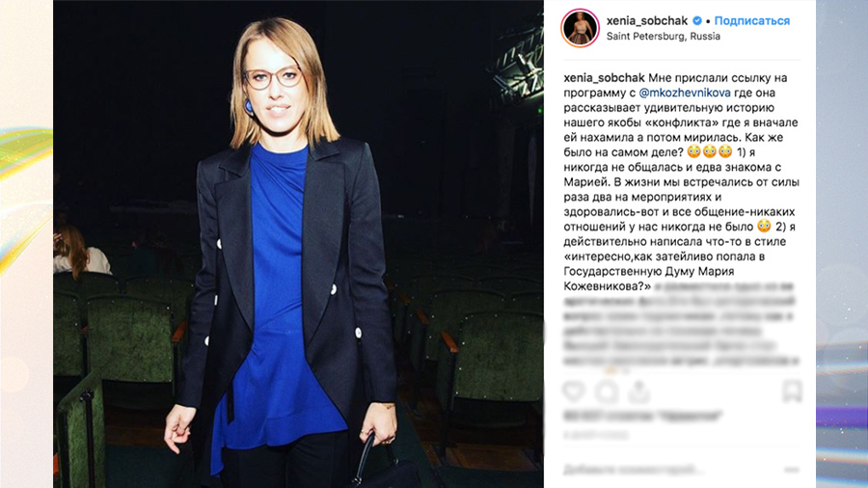Open the @mkozhevnikova mention in the caption
This screenshot has width=868, height=488.
click(685, 93)
